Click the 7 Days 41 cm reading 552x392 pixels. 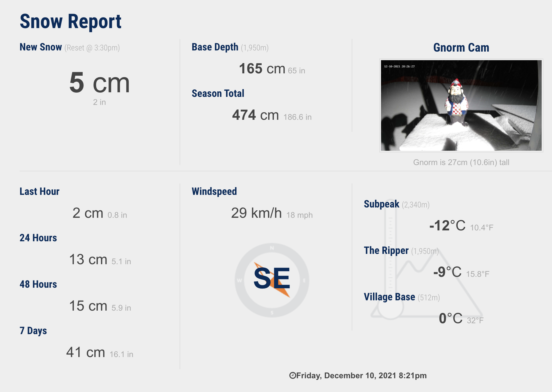[85, 352]
